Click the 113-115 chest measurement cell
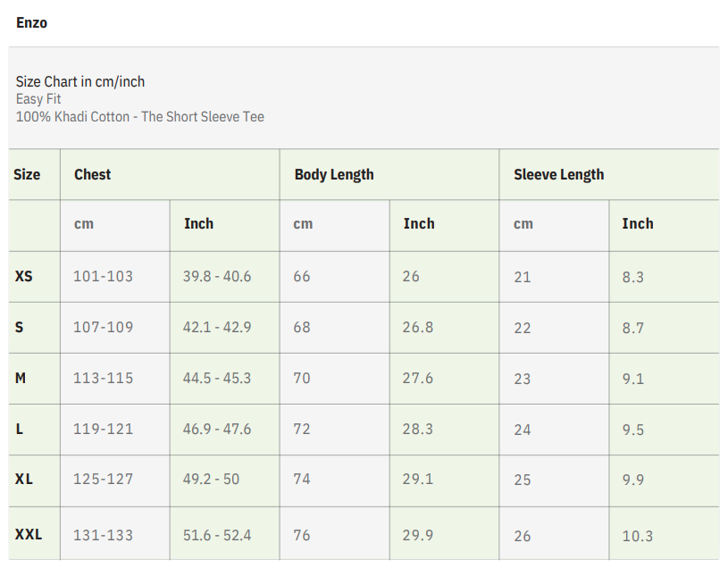This screenshot has width=728, height=568. click(103, 379)
